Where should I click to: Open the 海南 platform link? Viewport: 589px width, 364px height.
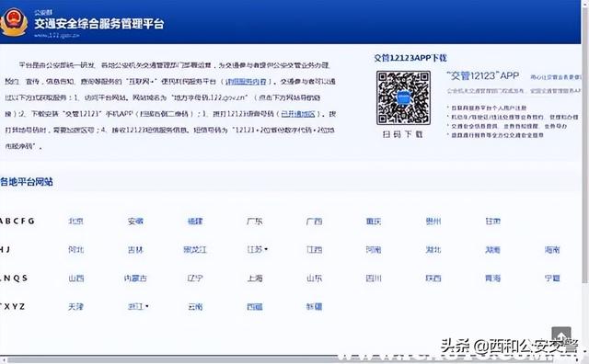point(552,249)
